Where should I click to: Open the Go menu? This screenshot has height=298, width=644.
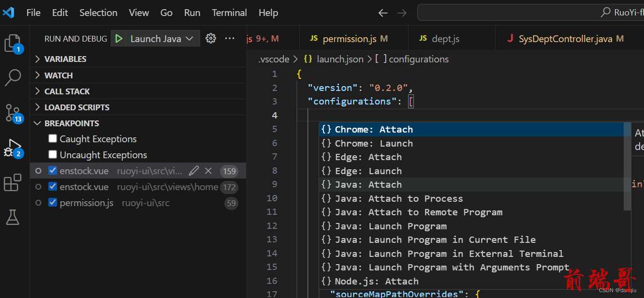pos(166,13)
